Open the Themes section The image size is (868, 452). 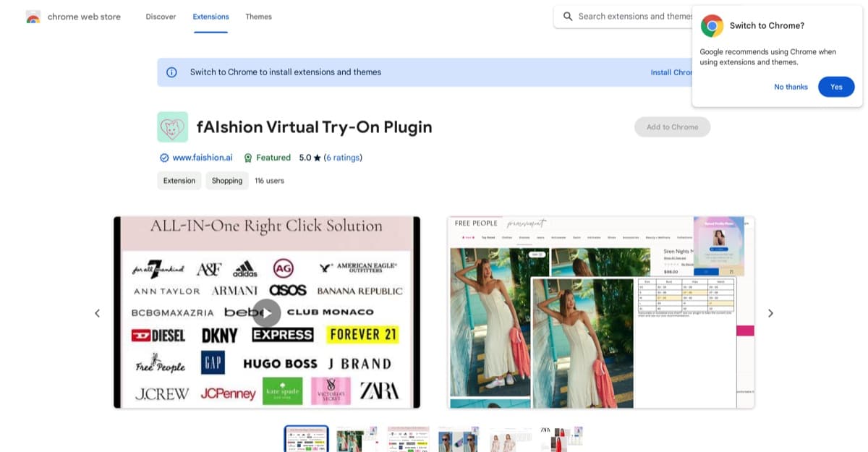pyautogui.click(x=258, y=16)
